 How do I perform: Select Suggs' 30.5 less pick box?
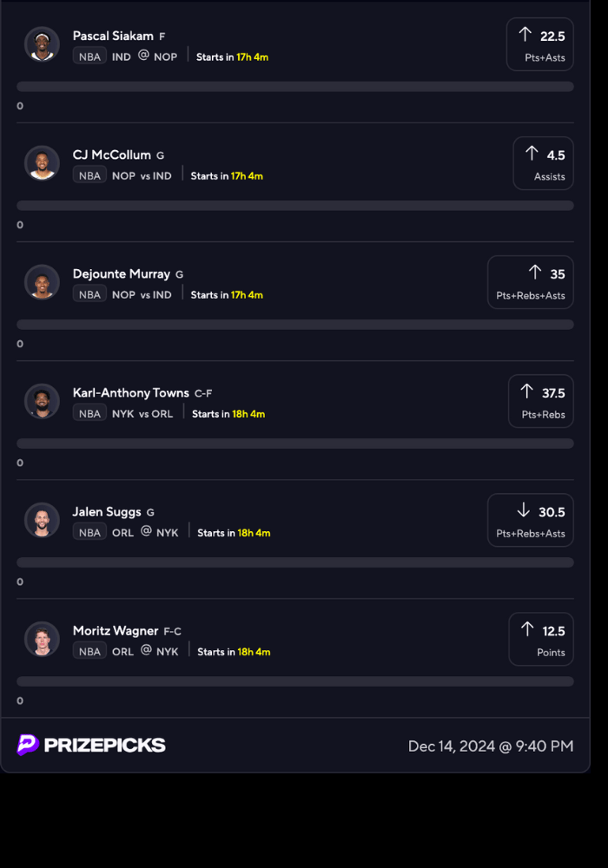(x=530, y=520)
